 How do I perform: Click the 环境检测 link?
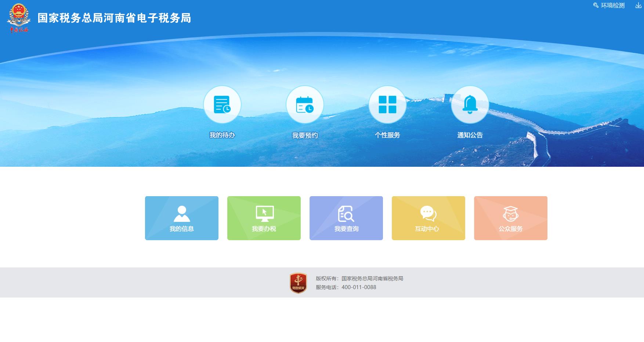point(612,6)
